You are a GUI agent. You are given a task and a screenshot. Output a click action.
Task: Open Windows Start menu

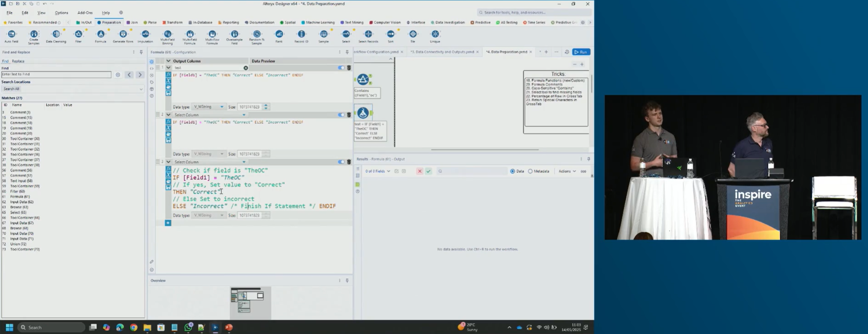pos(10,327)
